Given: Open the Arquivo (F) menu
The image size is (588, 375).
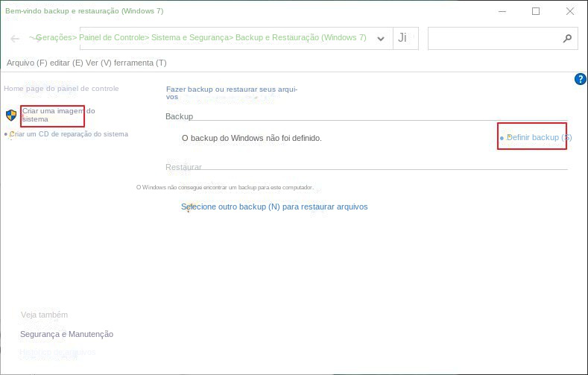Looking at the screenshot, I should [x=27, y=63].
